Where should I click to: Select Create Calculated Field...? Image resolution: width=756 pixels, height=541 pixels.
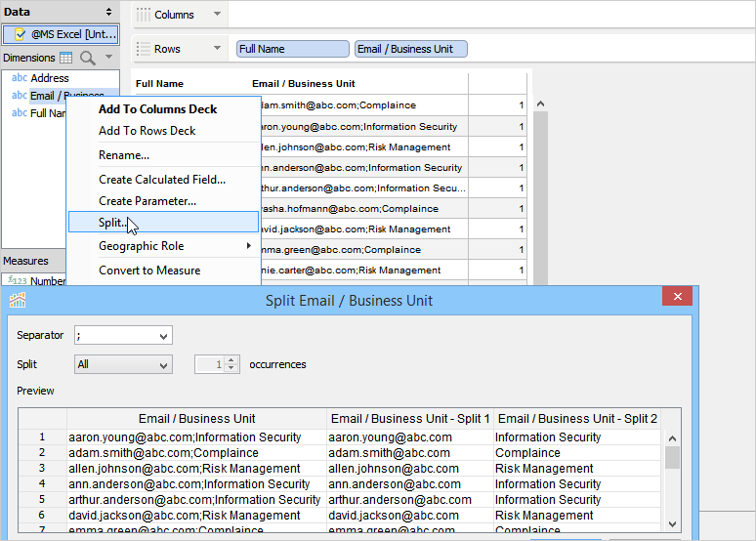[x=162, y=180]
